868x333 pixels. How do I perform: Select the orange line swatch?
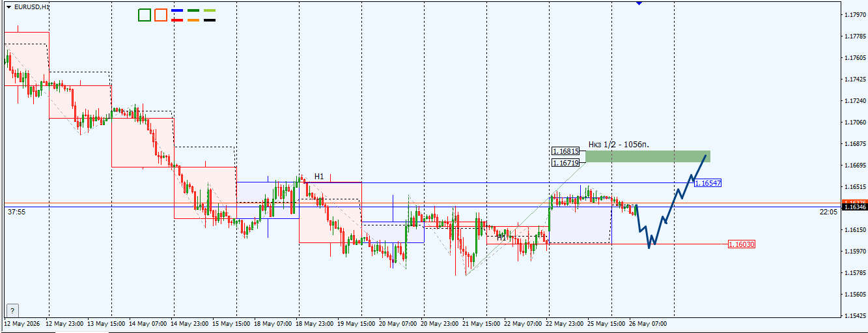[x=193, y=20]
